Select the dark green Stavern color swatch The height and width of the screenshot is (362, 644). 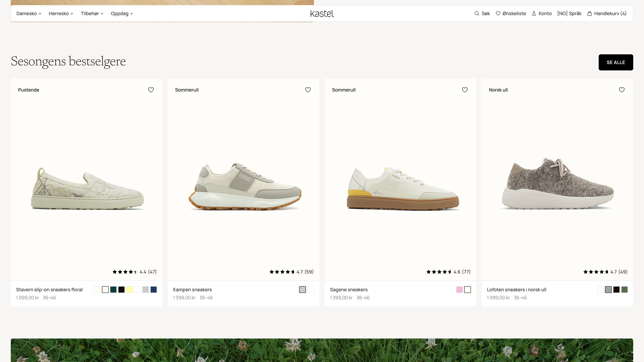[113, 290]
